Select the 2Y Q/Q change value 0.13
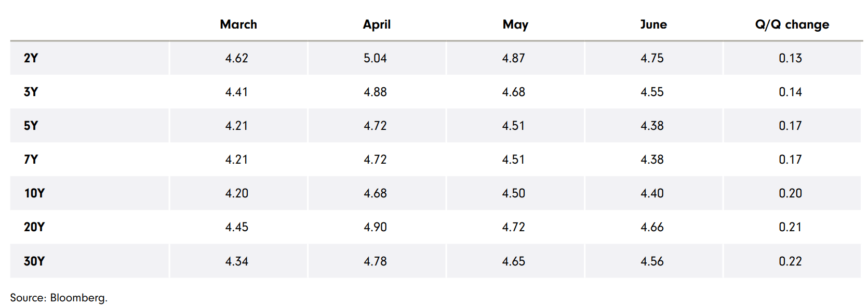868x305 pixels. [x=790, y=58]
